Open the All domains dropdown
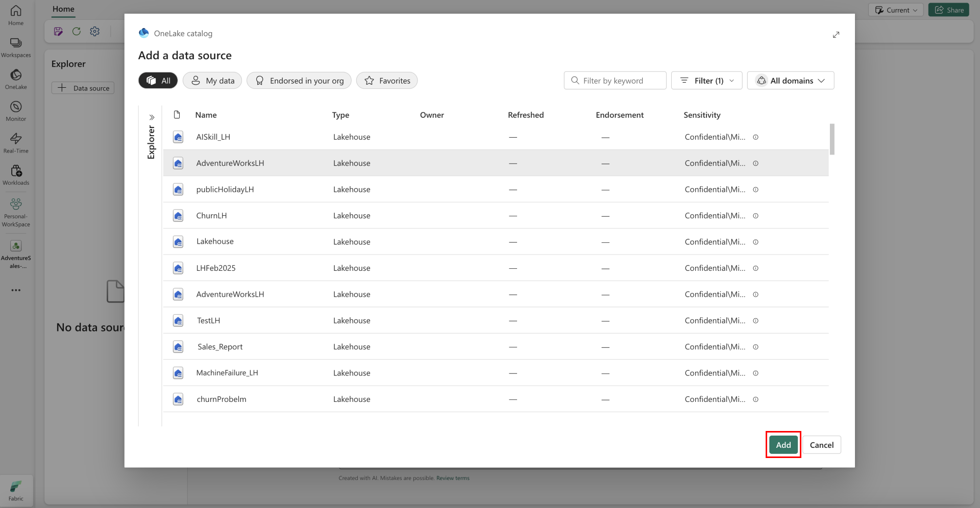The image size is (980, 508). 791,81
